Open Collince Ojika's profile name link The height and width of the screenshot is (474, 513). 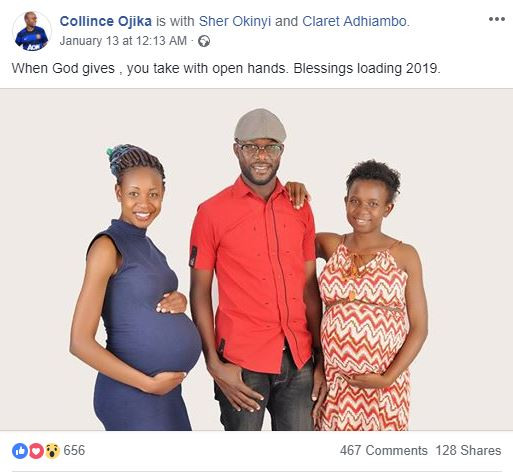pyautogui.click(x=106, y=22)
